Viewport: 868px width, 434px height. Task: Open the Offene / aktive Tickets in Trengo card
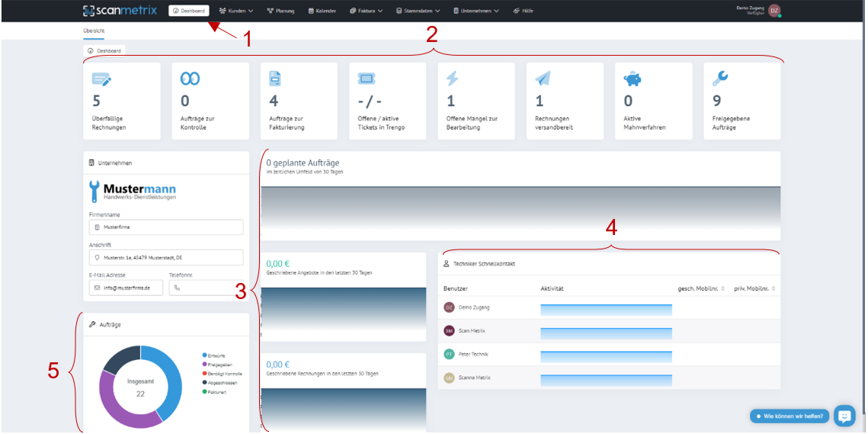pyautogui.click(x=387, y=101)
